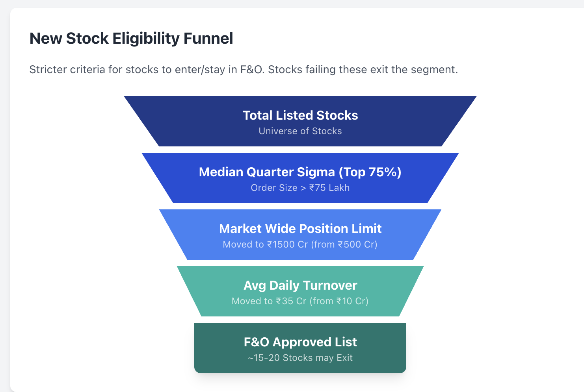Click the 'Market Wide Position Limit' title text
This screenshot has height=392, width=584.
(300, 229)
